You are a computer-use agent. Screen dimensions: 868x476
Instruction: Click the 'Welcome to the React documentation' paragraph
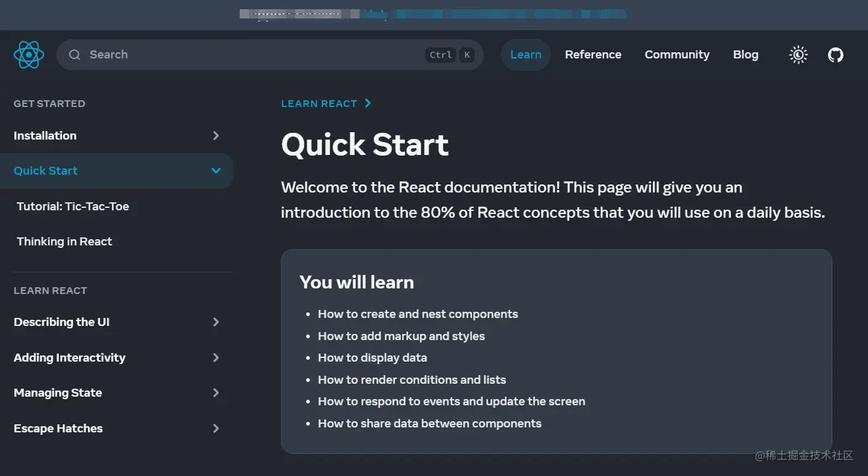click(553, 200)
